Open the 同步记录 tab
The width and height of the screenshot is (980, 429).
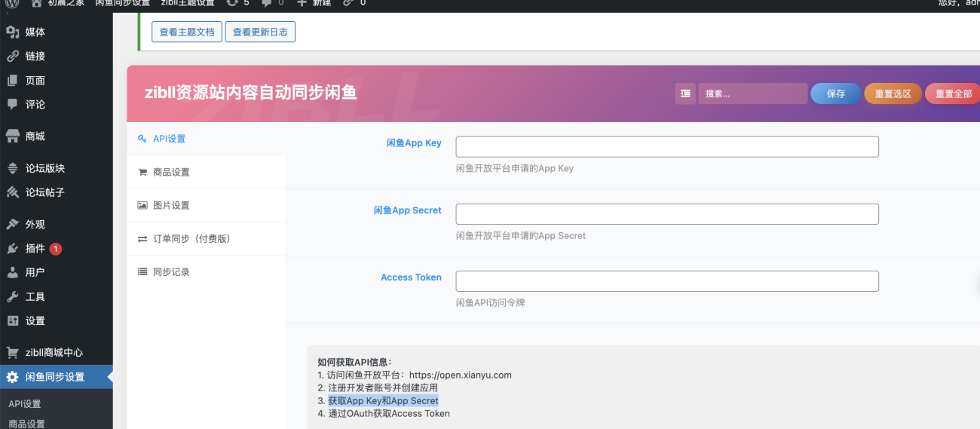point(171,271)
